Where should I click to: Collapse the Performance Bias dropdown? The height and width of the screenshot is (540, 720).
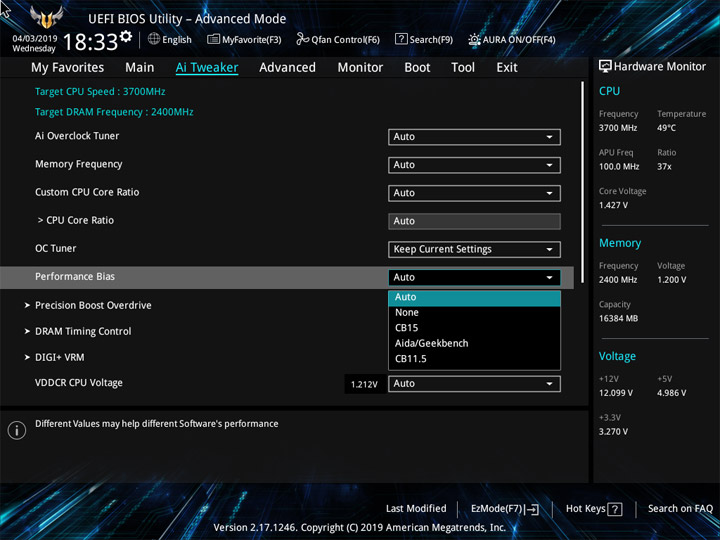click(x=474, y=277)
